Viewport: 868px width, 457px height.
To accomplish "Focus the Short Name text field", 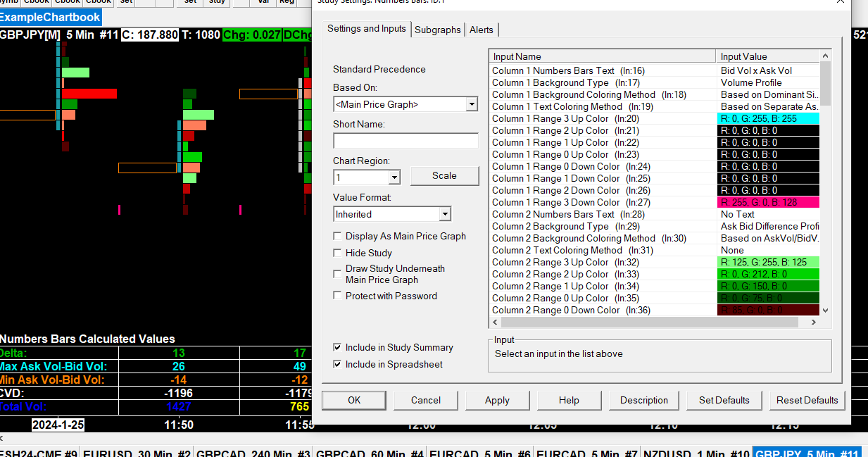I will tap(405, 141).
